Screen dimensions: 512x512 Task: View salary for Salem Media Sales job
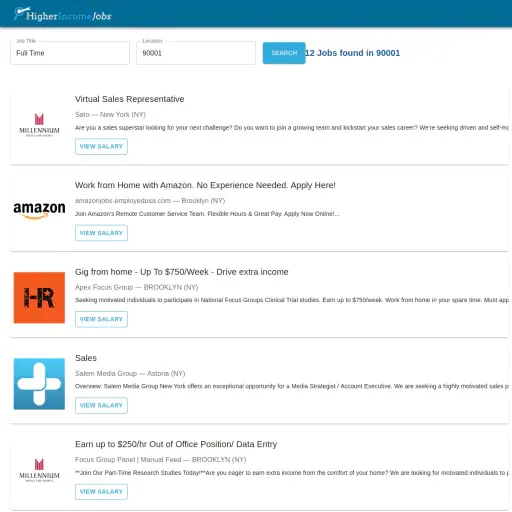pos(101,406)
